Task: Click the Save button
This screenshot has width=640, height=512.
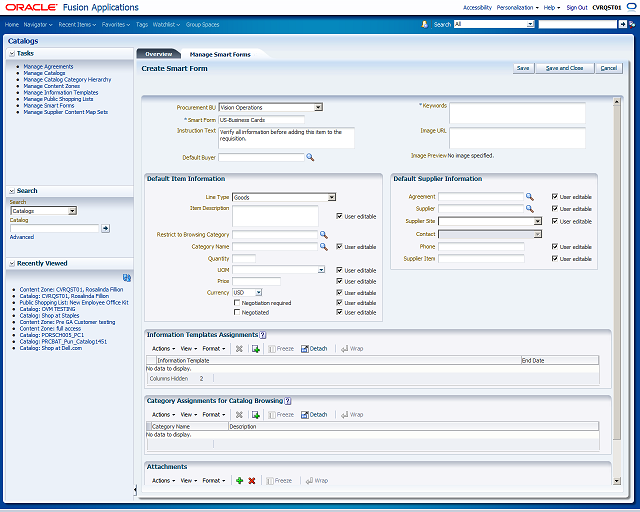Action: pyautogui.click(x=523, y=68)
